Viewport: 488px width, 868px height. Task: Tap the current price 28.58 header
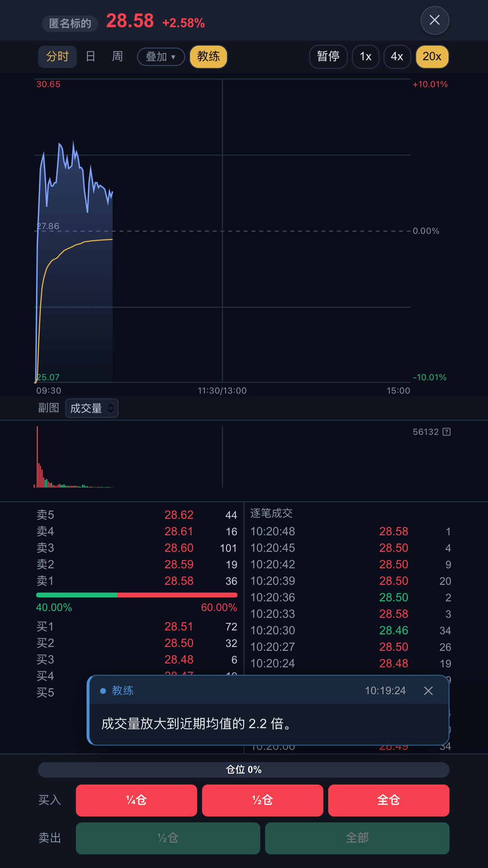click(130, 21)
